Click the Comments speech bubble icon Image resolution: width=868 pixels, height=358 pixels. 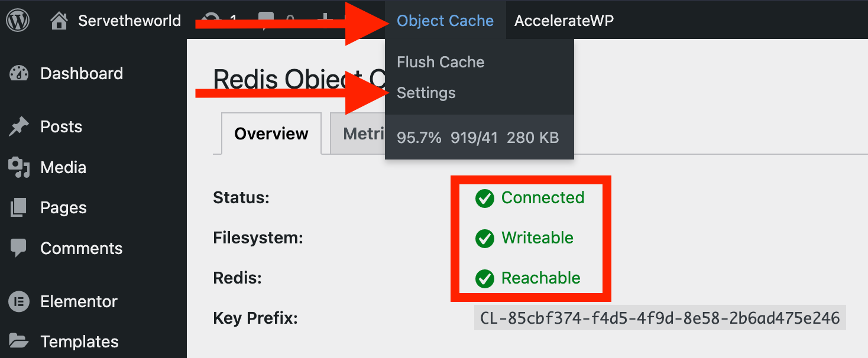click(19, 248)
